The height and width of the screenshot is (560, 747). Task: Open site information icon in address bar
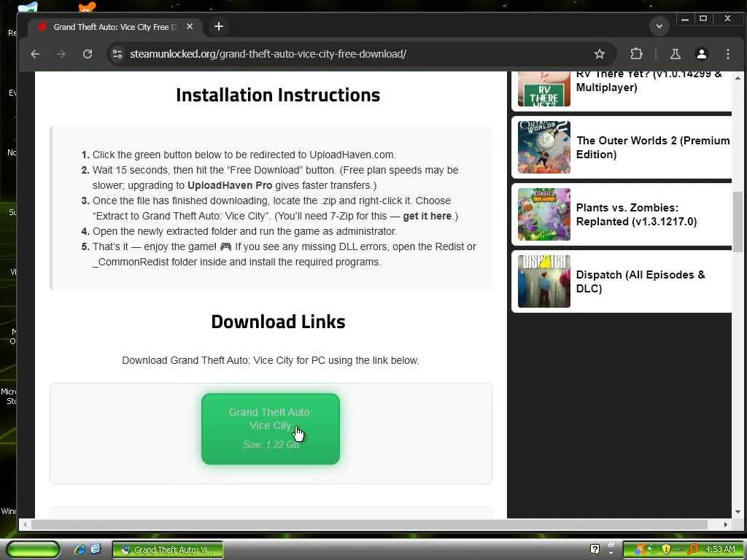(117, 54)
